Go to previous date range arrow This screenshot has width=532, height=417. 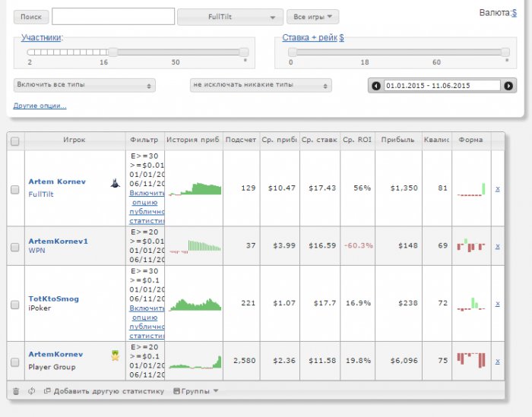(x=376, y=86)
